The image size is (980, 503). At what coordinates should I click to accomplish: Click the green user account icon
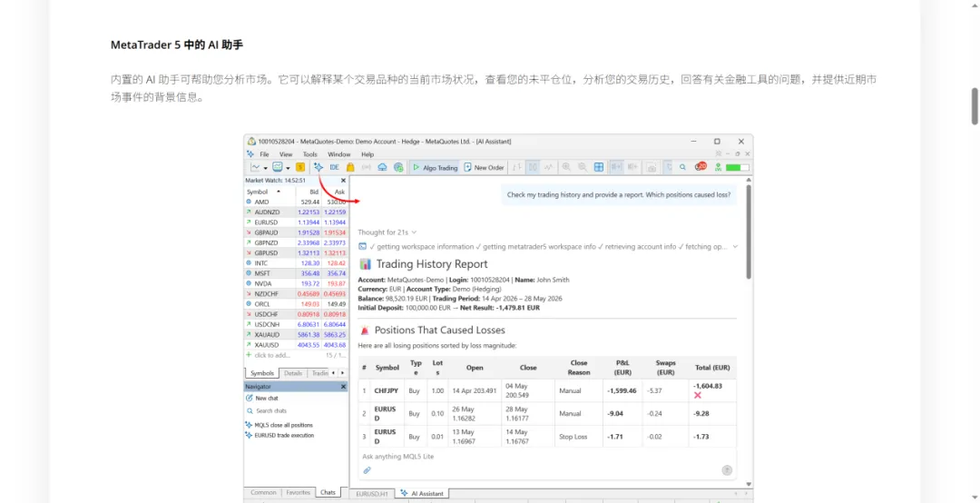pos(718,167)
